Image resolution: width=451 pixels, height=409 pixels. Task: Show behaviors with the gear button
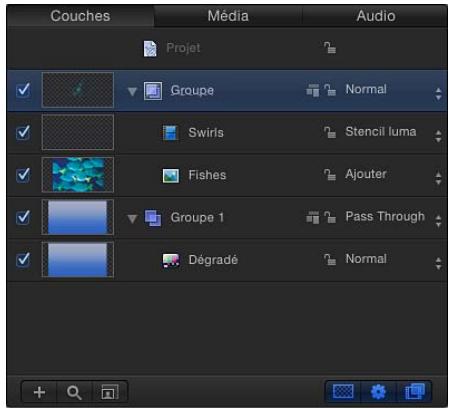tap(378, 391)
